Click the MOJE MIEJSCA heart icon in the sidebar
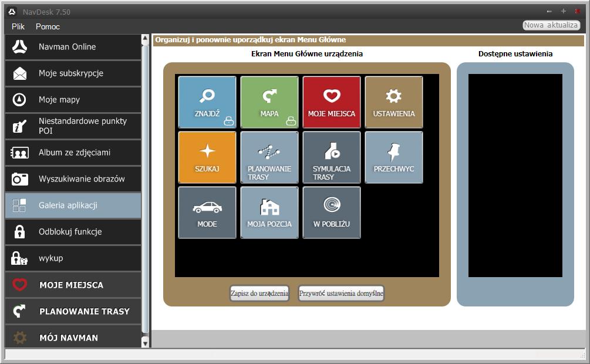The width and height of the screenshot is (590, 364). click(x=19, y=285)
